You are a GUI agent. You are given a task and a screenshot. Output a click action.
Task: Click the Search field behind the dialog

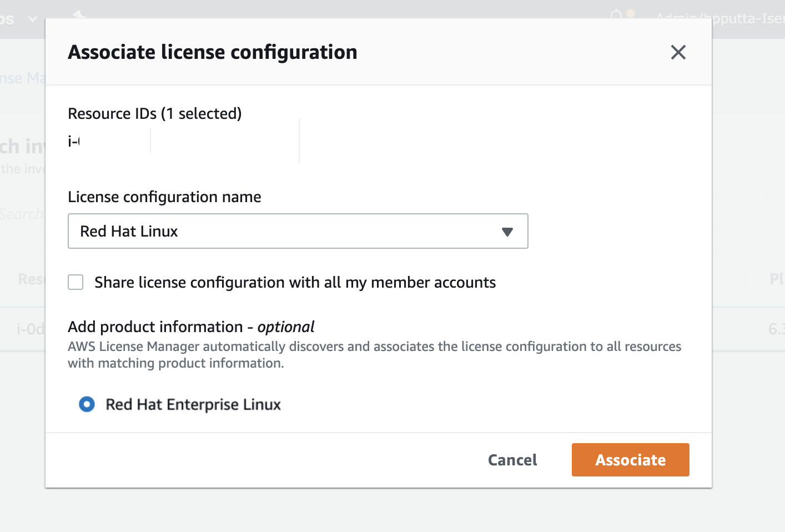22,214
